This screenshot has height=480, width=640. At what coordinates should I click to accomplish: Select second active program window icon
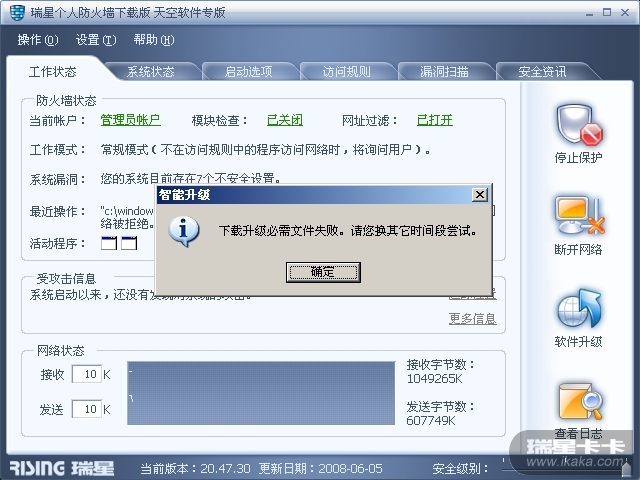coord(129,243)
